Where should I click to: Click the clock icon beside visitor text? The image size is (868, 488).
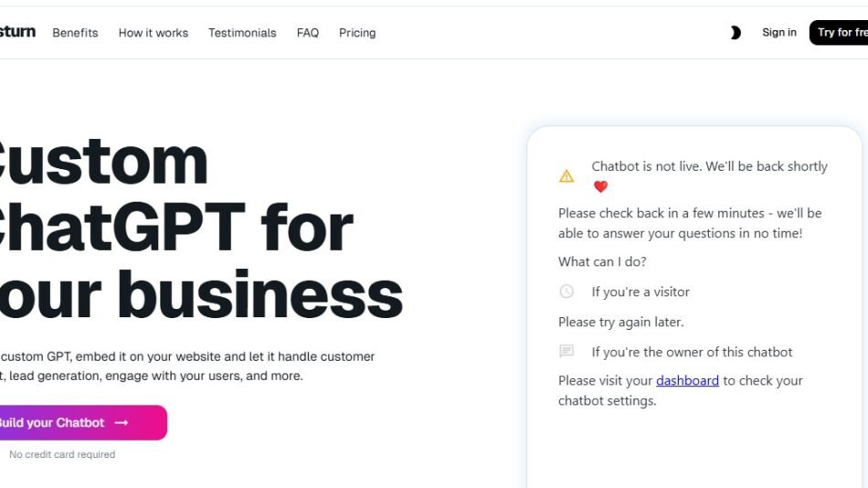(x=566, y=292)
